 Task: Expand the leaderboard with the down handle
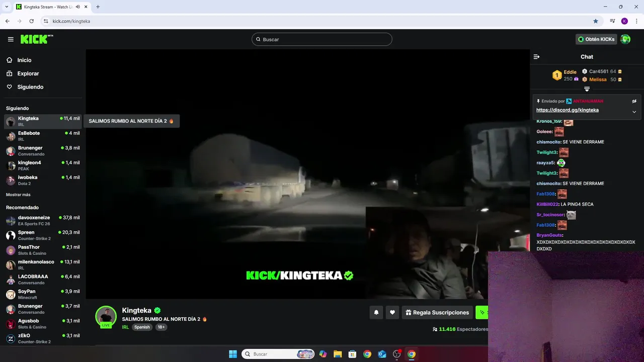(x=587, y=89)
